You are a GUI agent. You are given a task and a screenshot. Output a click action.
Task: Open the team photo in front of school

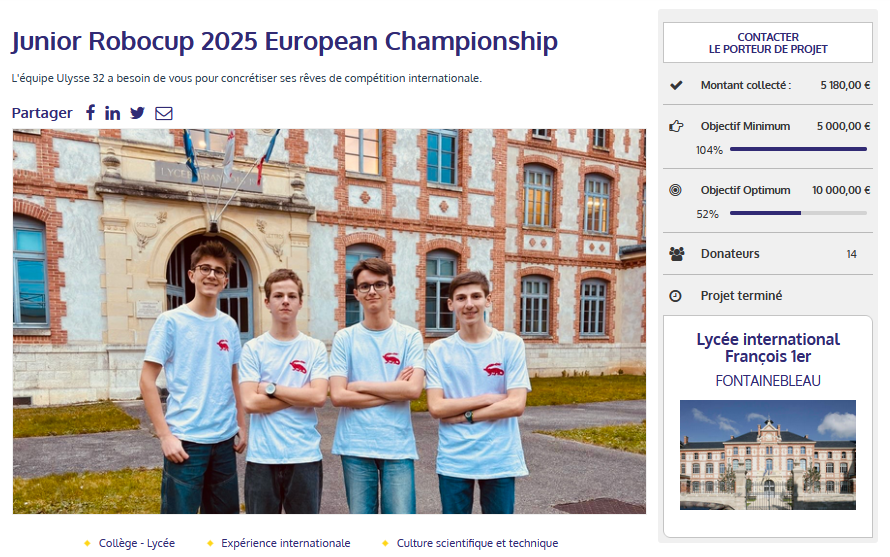pyautogui.click(x=329, y=321)
